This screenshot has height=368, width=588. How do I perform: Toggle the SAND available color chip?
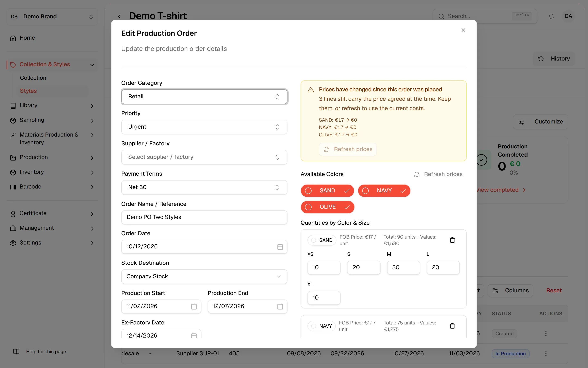pos(327,191)
